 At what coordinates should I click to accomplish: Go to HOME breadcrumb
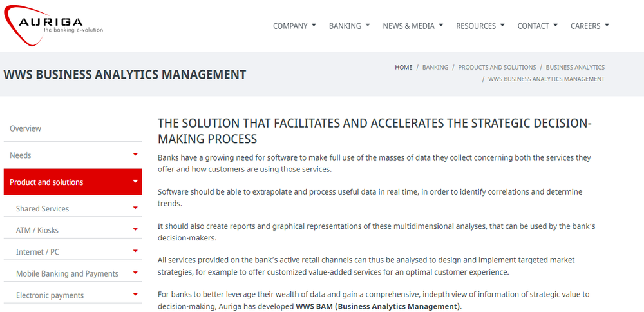404,67
